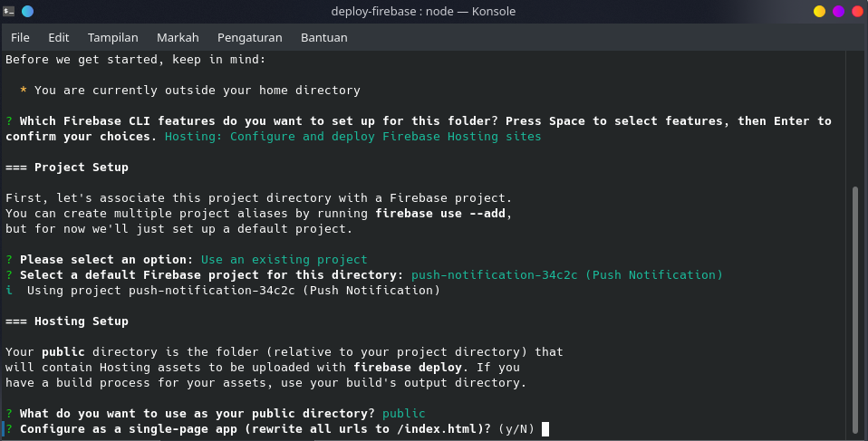Open the File menu

click(x=20, y=37)
